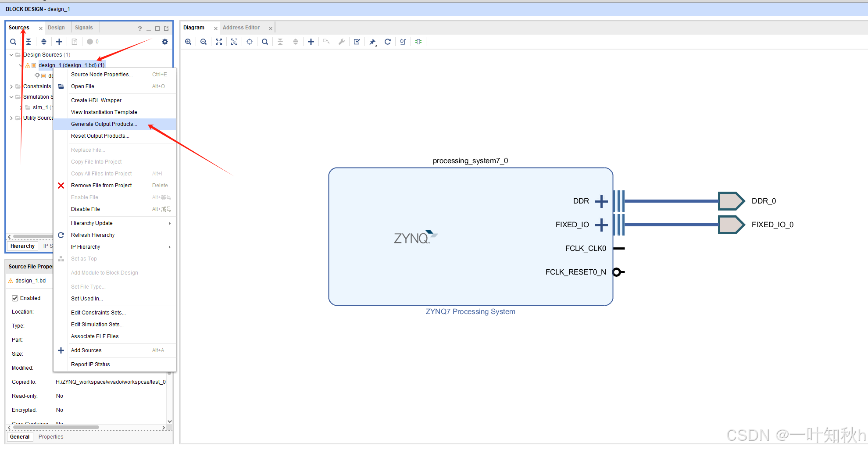Select the FCLK_RESET0_N pin on ZYNQ block

[618, 272]
